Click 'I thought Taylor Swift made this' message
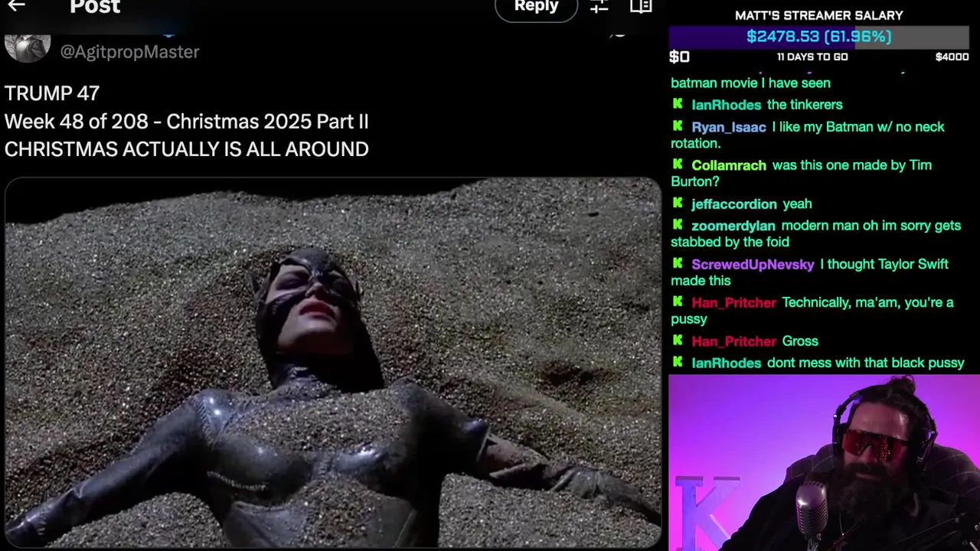 tap(809, 272)
